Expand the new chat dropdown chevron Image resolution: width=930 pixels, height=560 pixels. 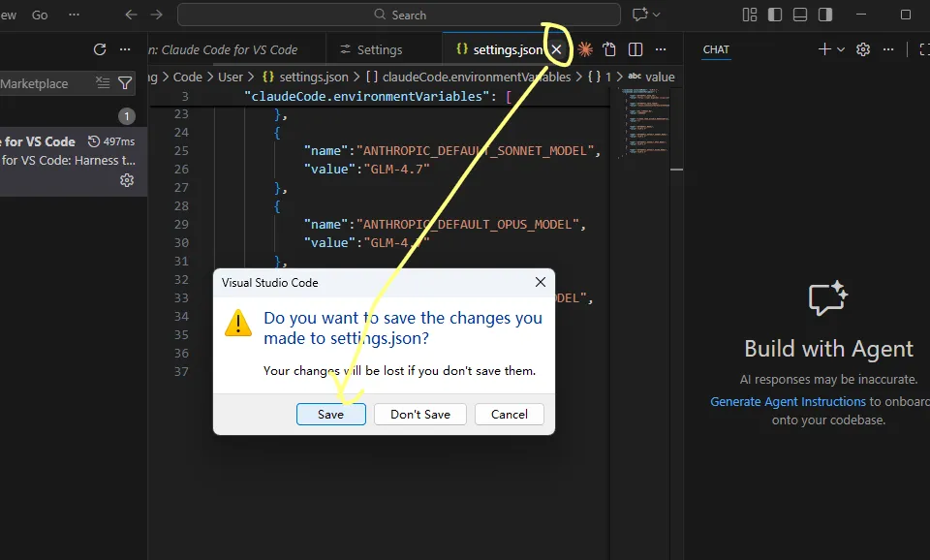(x=841, y=49)
